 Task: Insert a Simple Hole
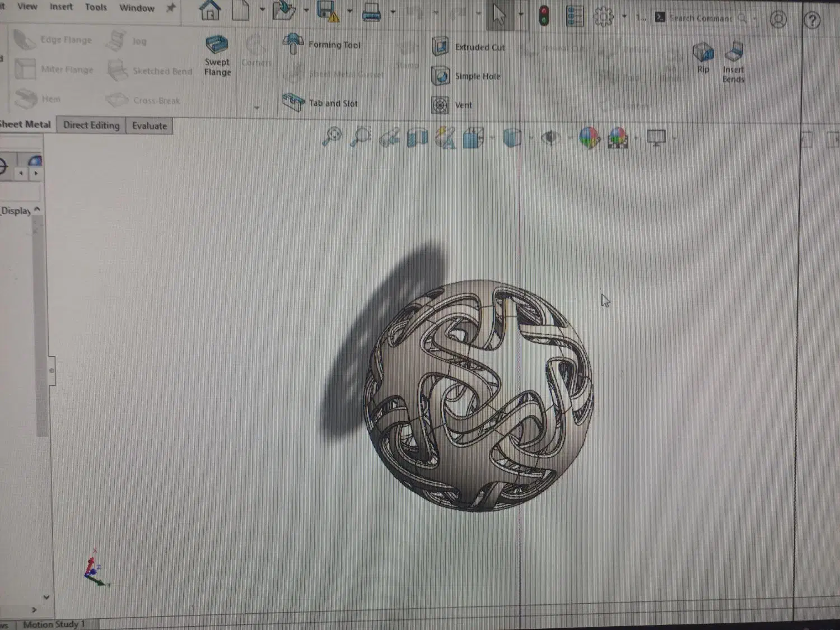pyautogui.click(x=475, y=76)
